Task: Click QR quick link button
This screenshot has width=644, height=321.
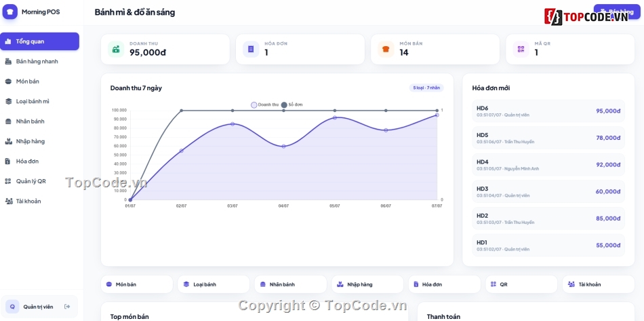Action: click(x=521, y=284)
